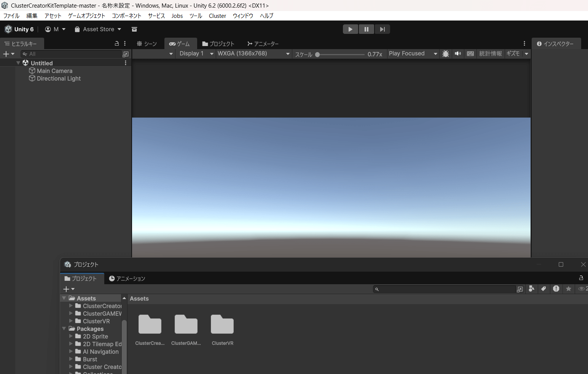
Task: Collapse the Packages folder in the project tree
Action: [x=64, y=329]
